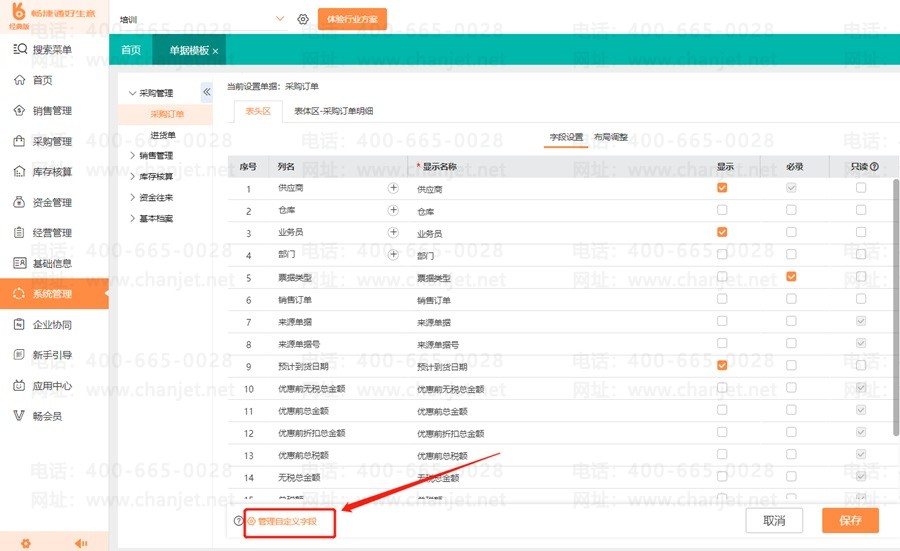The width and height of the screenshot is (900, 551).
Task: Click the question mark help icon at bottom
Action: 238,521
